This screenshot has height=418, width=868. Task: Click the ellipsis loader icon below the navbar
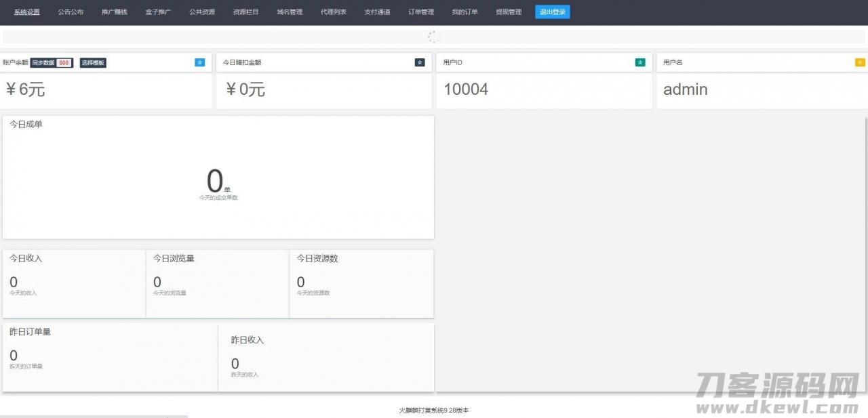pyautogui.click(x=433, y=37)
